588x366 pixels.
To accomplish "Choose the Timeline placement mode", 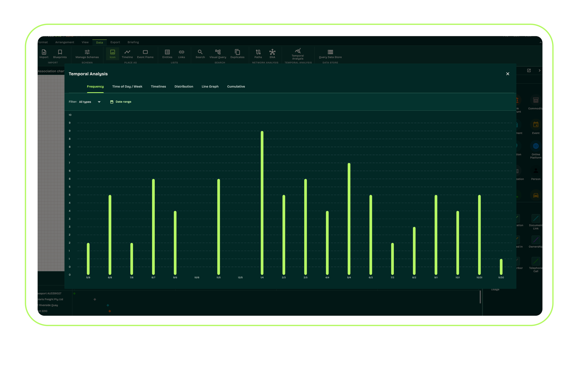I will coord(127,54).
